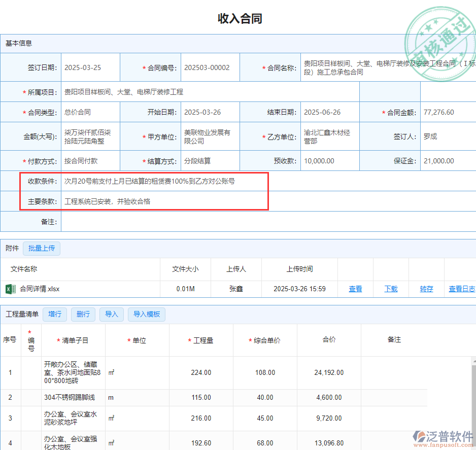
Task: Download the attachment via 下载 link
Action: pos(391,289)
